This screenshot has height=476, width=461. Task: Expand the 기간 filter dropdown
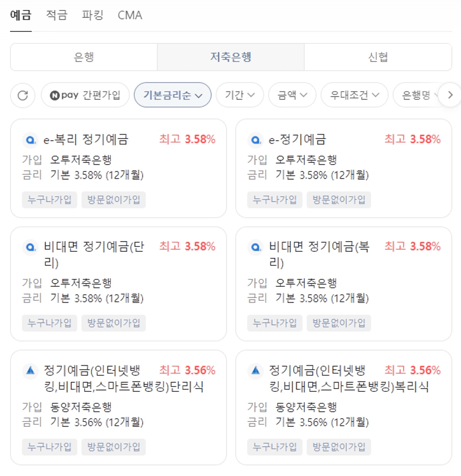240,95
